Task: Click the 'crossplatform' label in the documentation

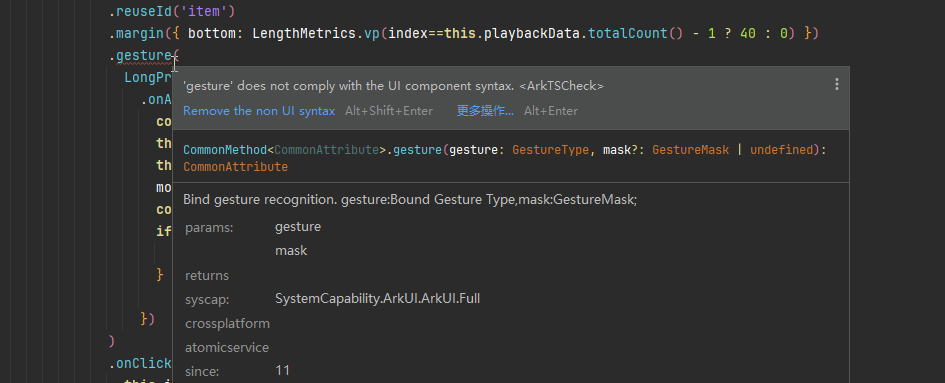Action: point(227,323)
